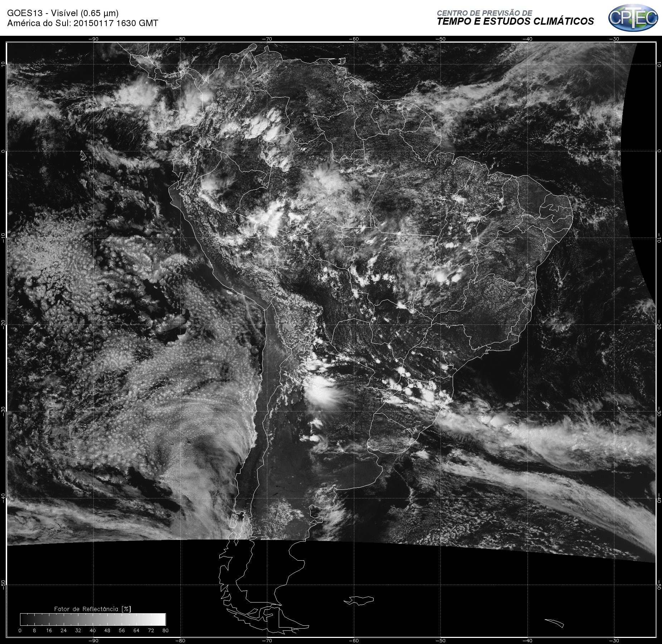Click the South Georgia island outline
The height and width of the screenshot is (644, 662).
pos(554,623)
